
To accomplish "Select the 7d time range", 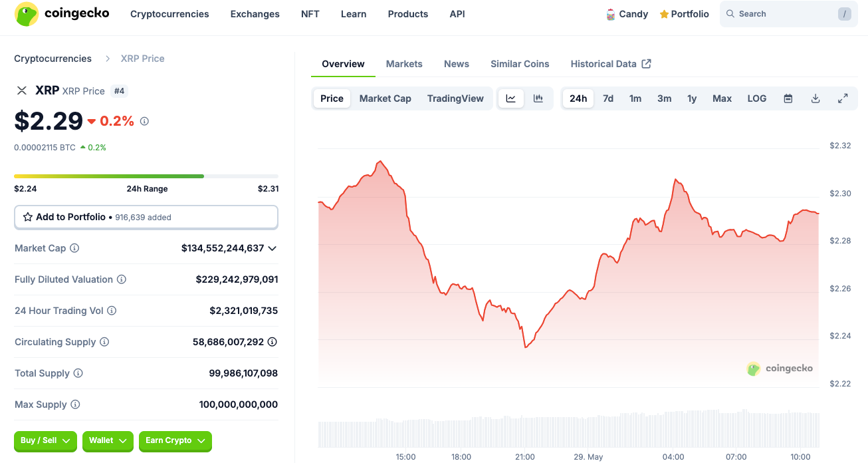I will point(608,98).
